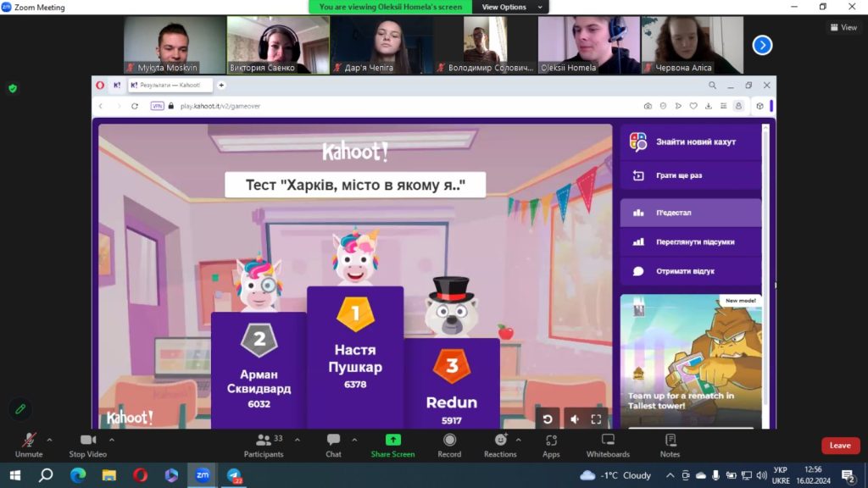Expand the Reactions options arrow
868x488 pixels.
(x=518, y=441)
